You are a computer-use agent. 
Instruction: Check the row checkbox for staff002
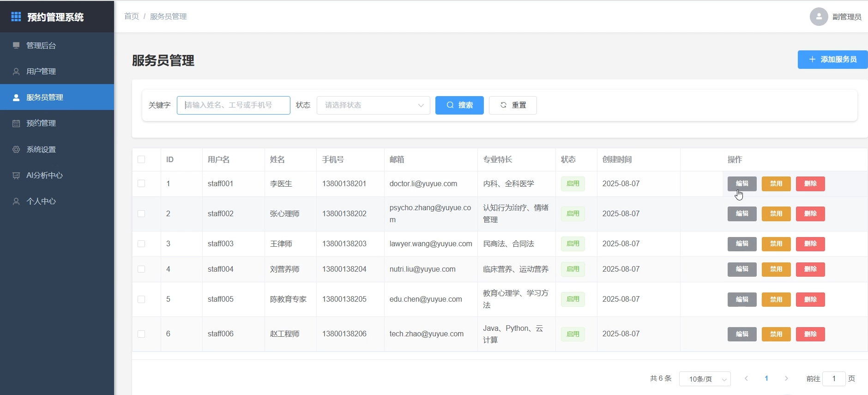pos(141,213)
